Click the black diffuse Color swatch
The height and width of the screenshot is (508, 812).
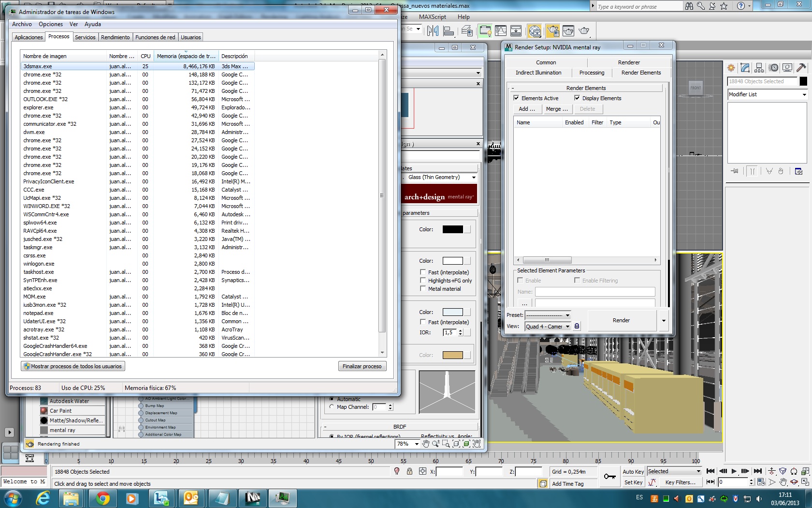coord(453,229)
